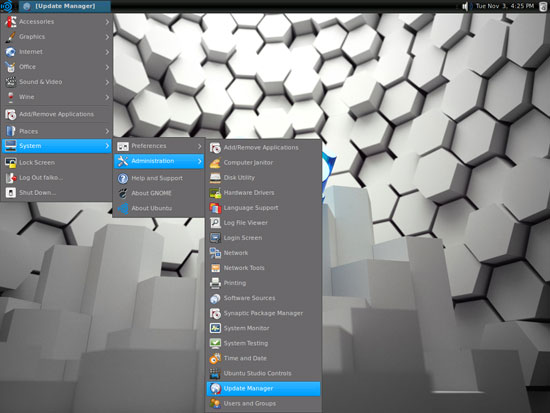
Task: Open the Sound & Video category
Action: coord(57,82)
